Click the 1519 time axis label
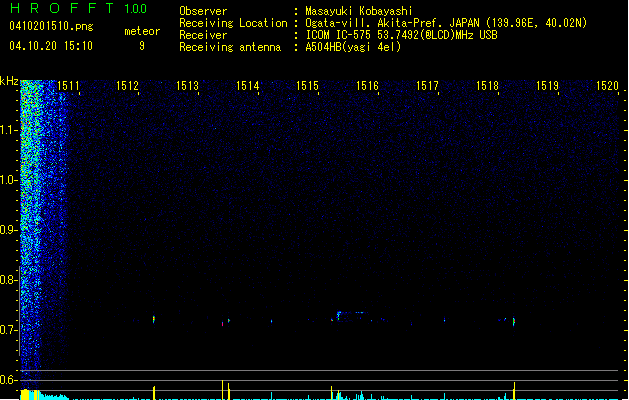 (548, 86)
